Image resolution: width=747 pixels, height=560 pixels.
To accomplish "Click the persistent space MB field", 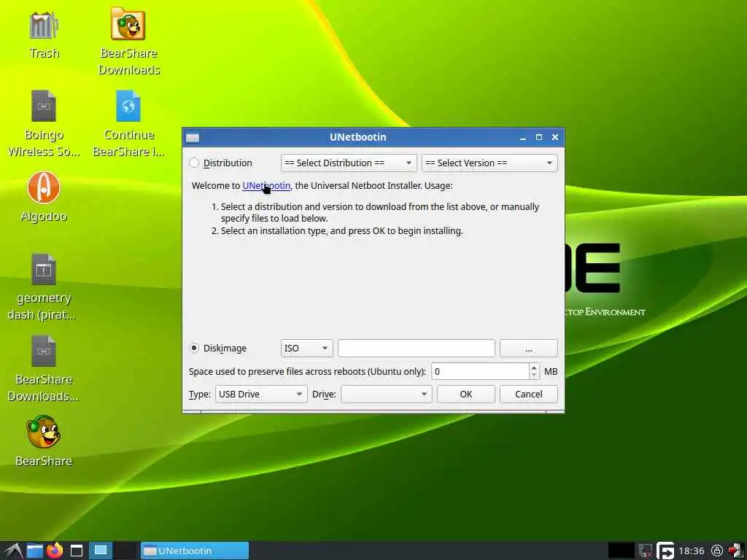I will (x=480, y=371).
